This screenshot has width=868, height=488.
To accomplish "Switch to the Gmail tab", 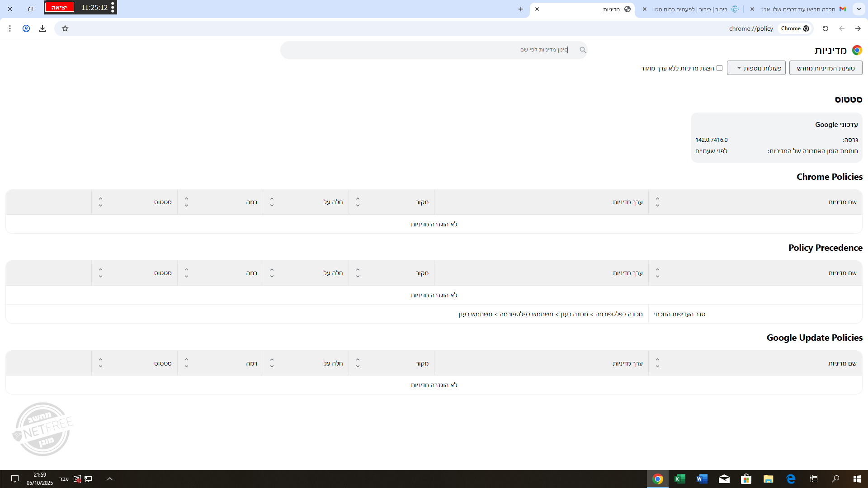I will (800, 9).
